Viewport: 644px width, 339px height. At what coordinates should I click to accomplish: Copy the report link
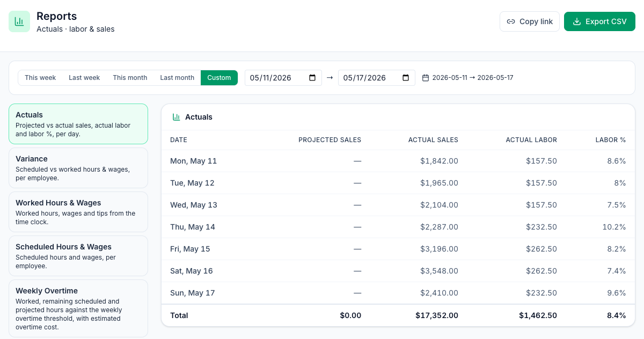point(530,21)
